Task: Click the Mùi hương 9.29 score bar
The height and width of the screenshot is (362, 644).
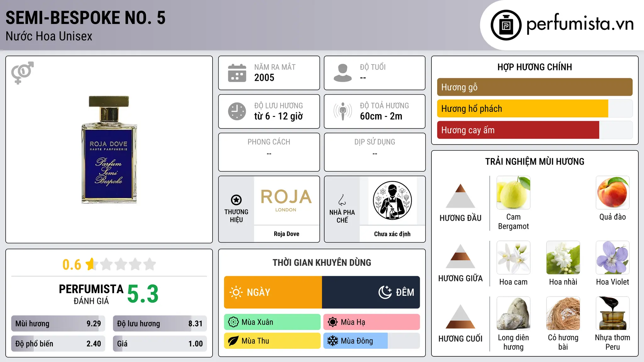Action: pos(58,324)
